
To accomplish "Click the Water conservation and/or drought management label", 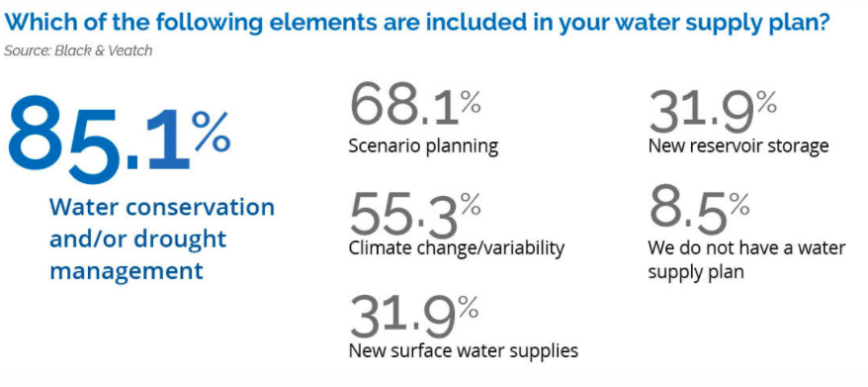I will point(162,240).
